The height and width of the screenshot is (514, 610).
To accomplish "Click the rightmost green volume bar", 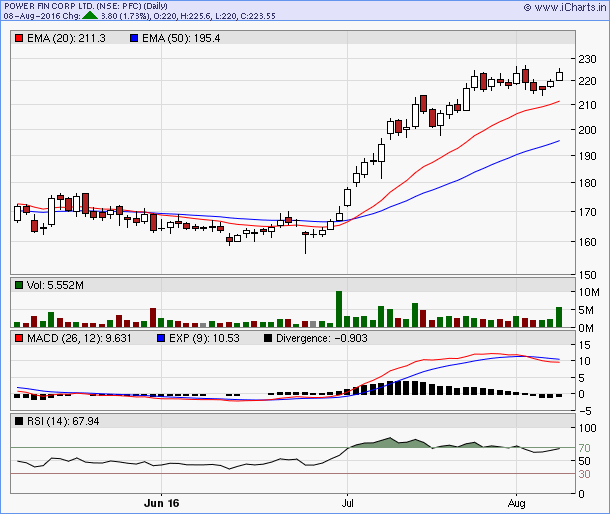I will 559,317.
